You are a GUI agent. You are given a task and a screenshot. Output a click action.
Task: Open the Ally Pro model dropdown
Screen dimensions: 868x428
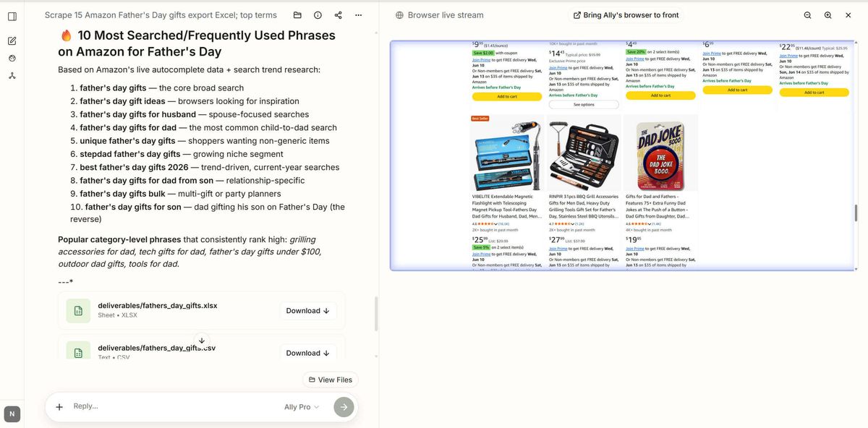pos(302,407)
